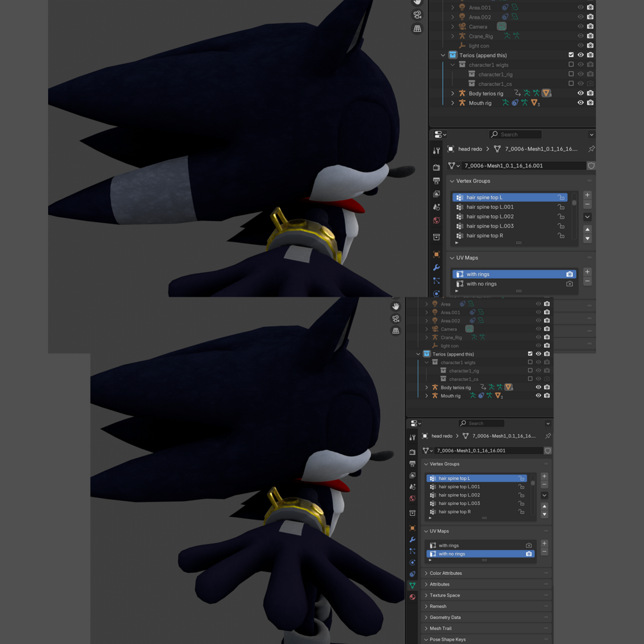Open Modifiers wrench tab in top screenshot
The width and height of the screenshot is (644, 644).
[436, 268]
